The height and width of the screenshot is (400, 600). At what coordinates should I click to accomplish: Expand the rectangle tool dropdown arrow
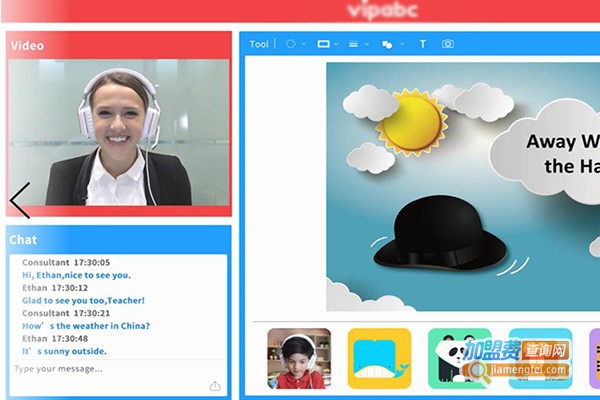(337, 44)
